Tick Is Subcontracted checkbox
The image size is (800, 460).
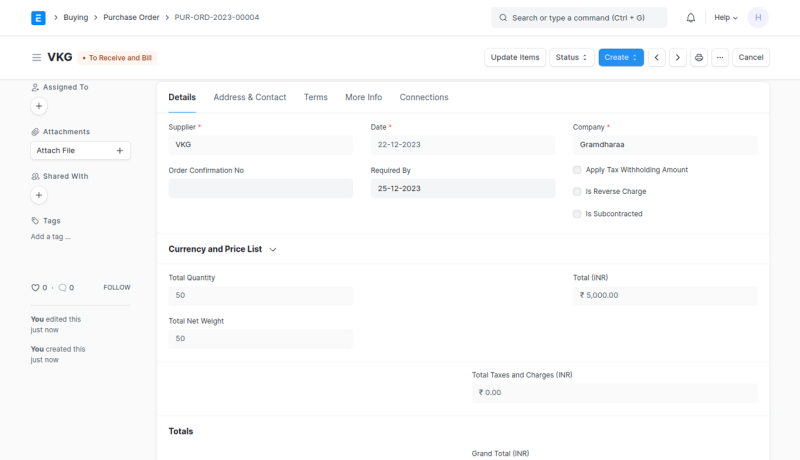click(x=577, y=214)
